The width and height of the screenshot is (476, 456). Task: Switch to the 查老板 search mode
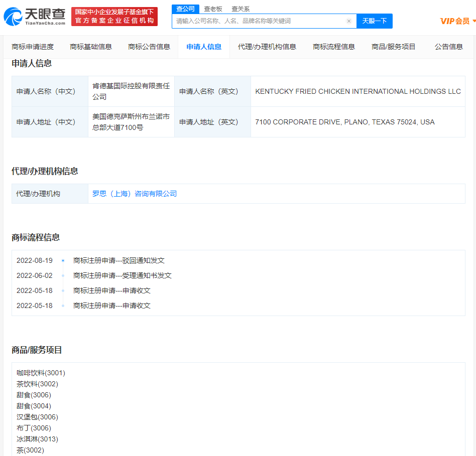(x=211, y=9)
